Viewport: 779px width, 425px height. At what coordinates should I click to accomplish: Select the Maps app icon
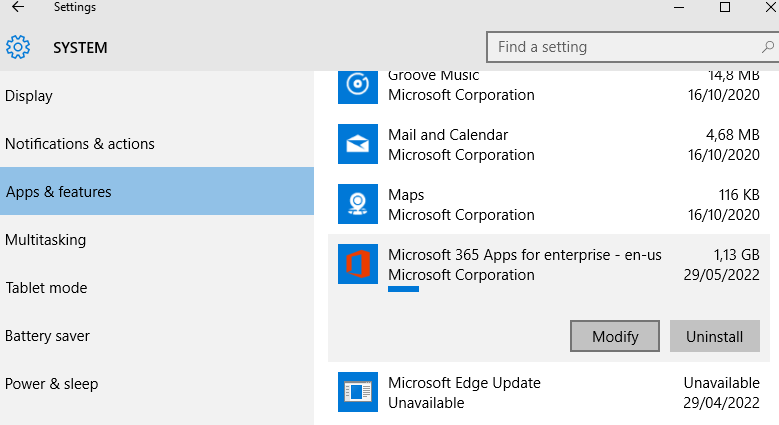[358, 204]
